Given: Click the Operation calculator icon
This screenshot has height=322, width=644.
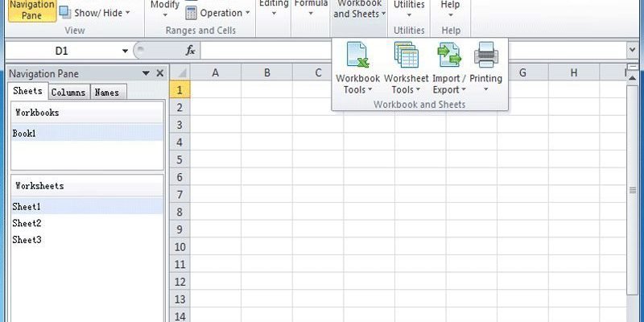Looking at the screenshot, I should [191, 13].
